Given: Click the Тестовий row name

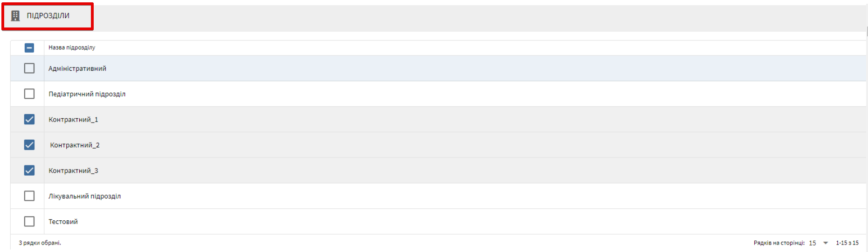Looking at the screenshot, I should click(x=63, y=222).
